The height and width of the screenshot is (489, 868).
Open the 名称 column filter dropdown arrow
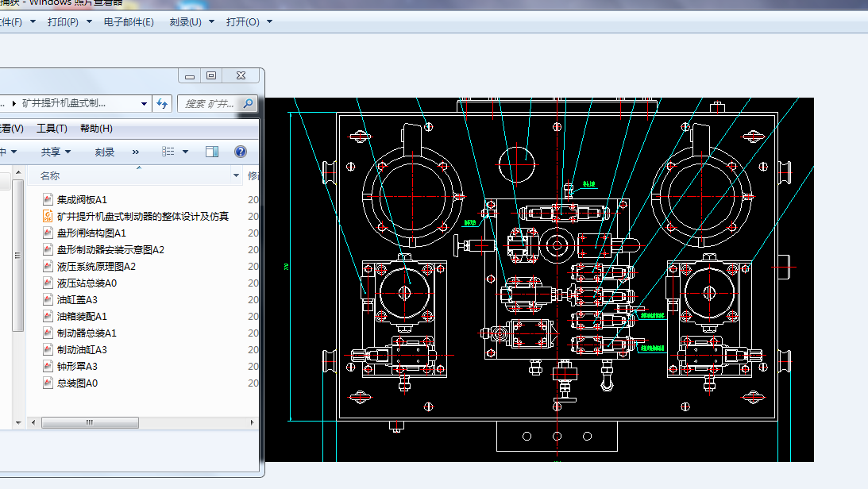[x=237, y=175]
